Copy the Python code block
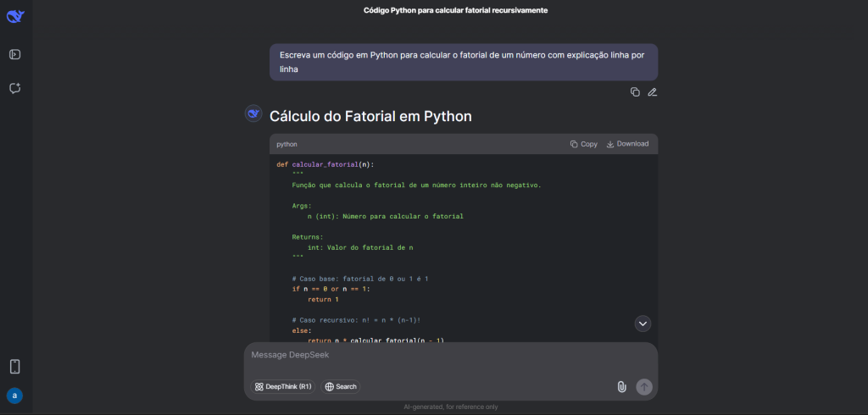 (x=584, y=144)
